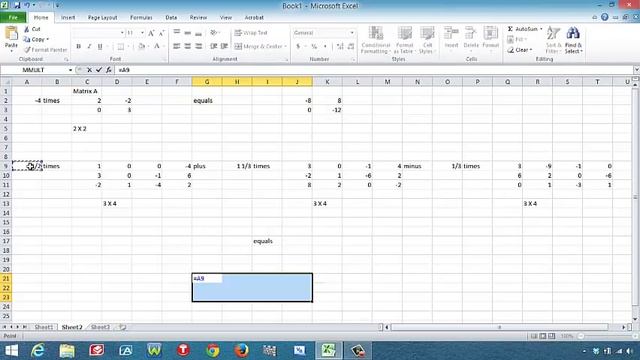640x360 pixels.
Task: Click the Fill Color bucket
Action: coord(141,47)
